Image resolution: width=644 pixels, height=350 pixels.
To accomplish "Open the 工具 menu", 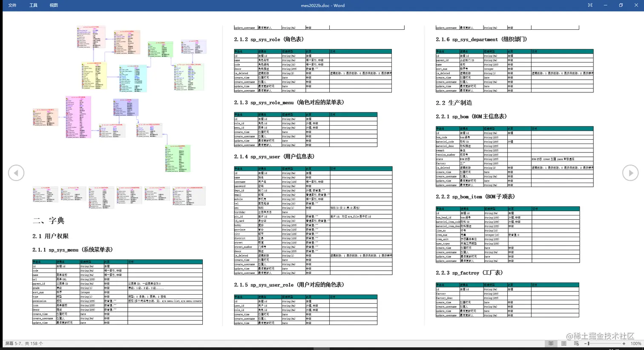I will (33, 5).
